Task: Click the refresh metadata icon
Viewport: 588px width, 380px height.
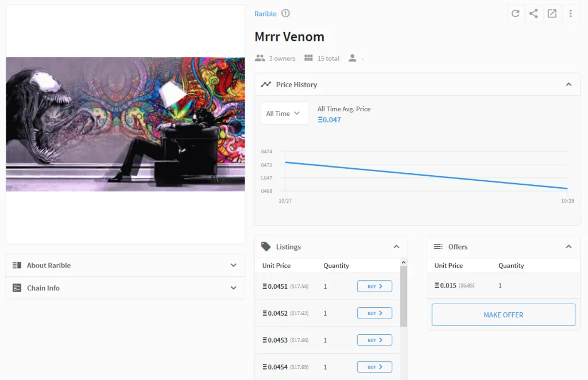Action: pyautogui.click(x=515, y=14)
